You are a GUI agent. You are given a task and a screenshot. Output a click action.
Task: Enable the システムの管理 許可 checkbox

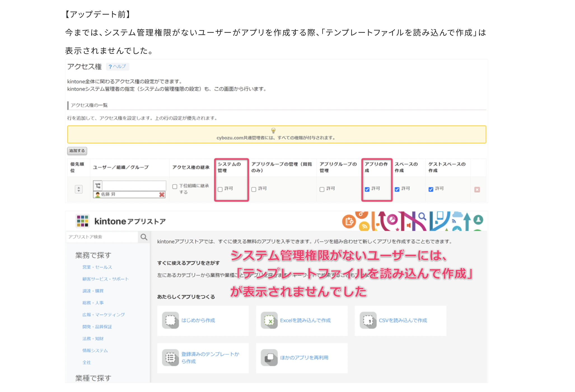220,189
